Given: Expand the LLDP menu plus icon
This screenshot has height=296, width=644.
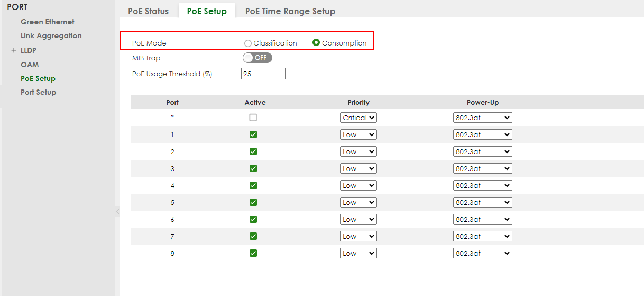Looking at the screenshot, I should 14,50.
